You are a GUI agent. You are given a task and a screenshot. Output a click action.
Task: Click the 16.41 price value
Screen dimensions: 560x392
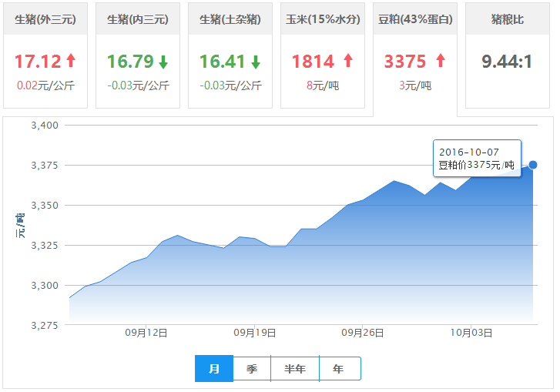(x=223, y=62)
